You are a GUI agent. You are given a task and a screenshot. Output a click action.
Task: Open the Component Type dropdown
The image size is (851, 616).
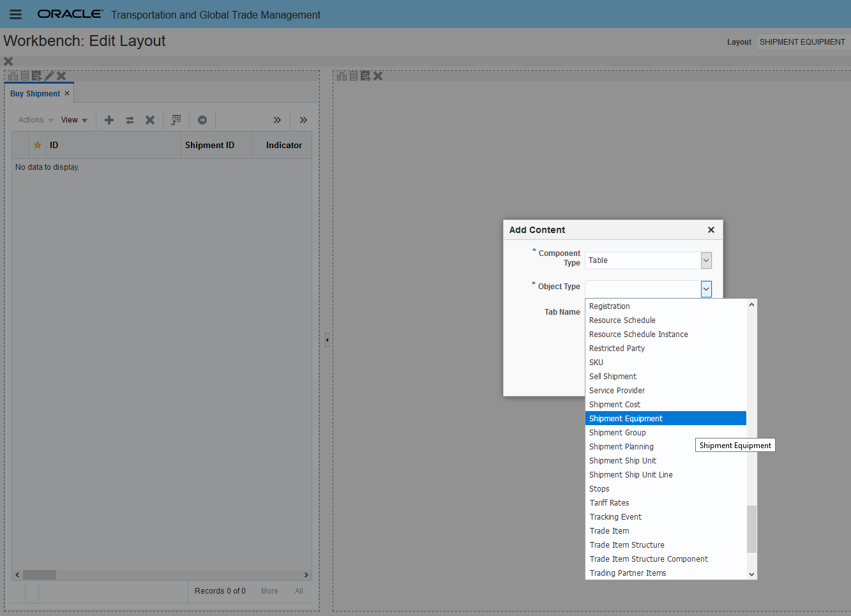[x=706, y=260]
